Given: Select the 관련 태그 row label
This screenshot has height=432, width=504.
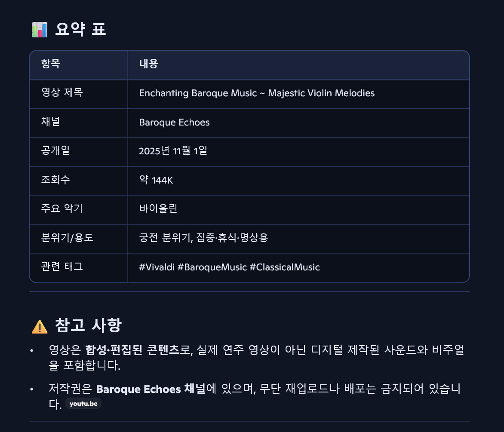Looking at the screenshot, I should tap(62, 267).
